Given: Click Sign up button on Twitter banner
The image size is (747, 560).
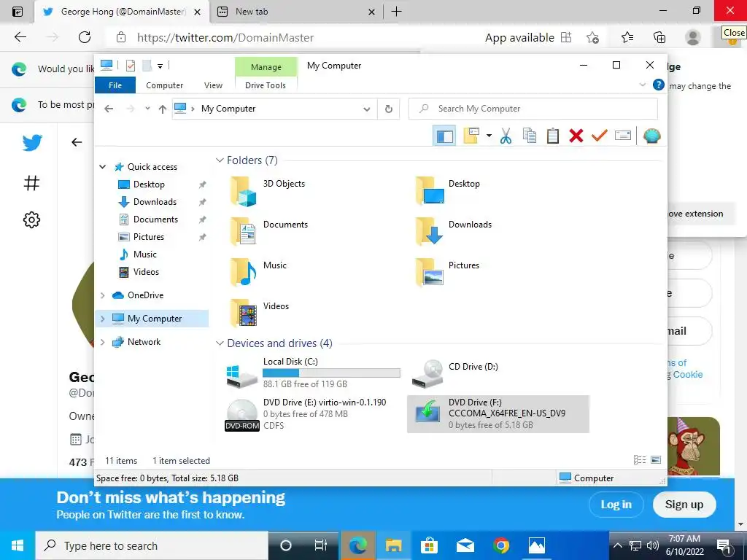Looking at the screenshot, I should pos(684,505).
